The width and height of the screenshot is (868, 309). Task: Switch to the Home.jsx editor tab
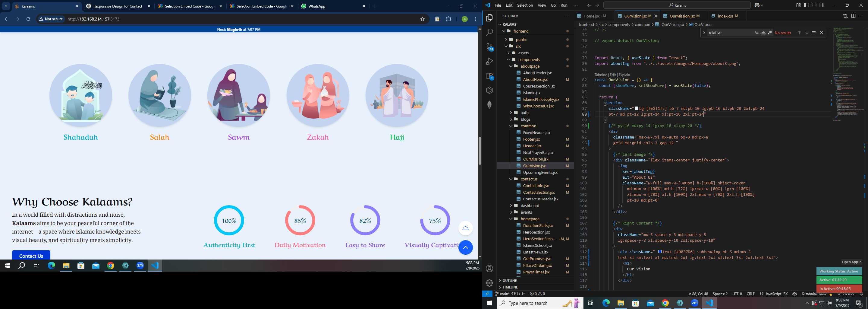tap(594, 16)
